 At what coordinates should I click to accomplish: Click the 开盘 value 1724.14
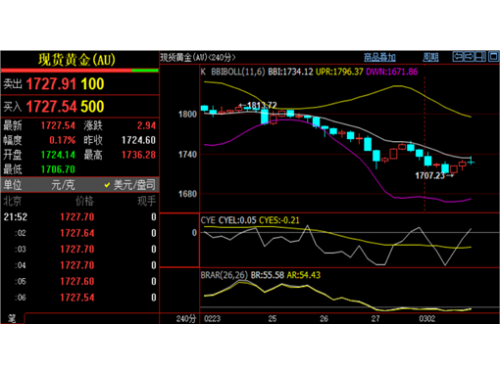(x=58, y=155)
